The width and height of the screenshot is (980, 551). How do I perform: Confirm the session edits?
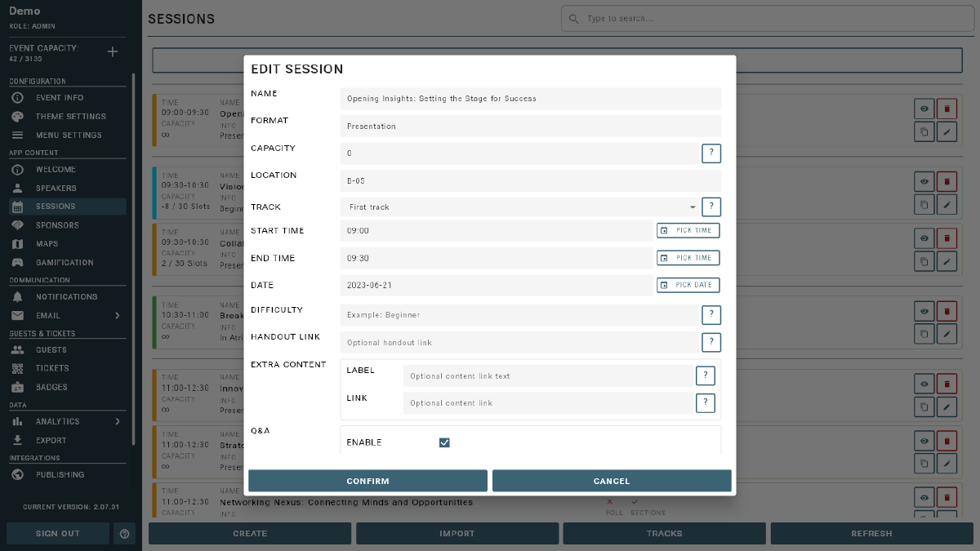tap(367, 480)
